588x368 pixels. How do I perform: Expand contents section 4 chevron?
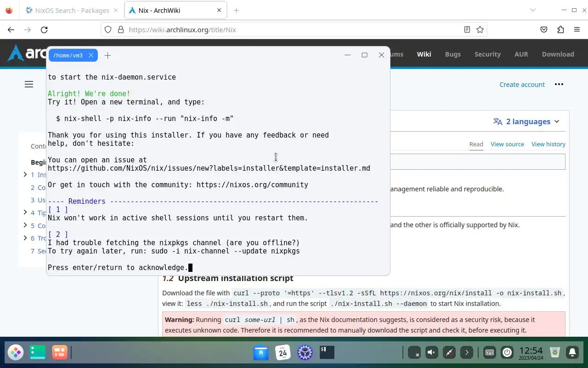25,212
